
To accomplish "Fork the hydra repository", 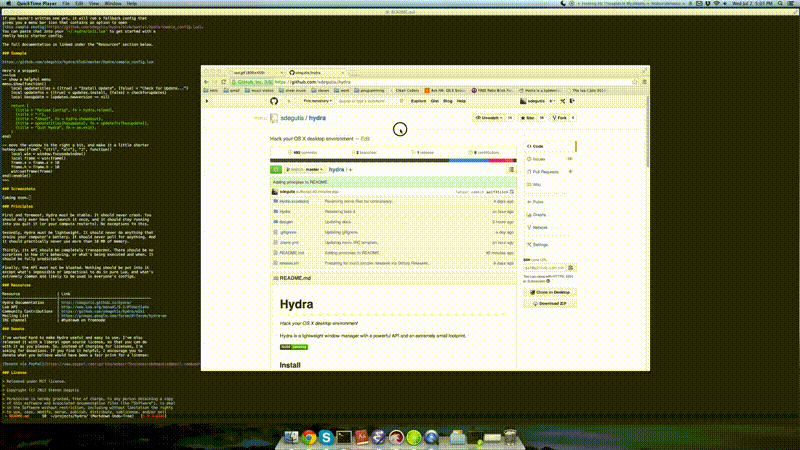I will [560, 118].
